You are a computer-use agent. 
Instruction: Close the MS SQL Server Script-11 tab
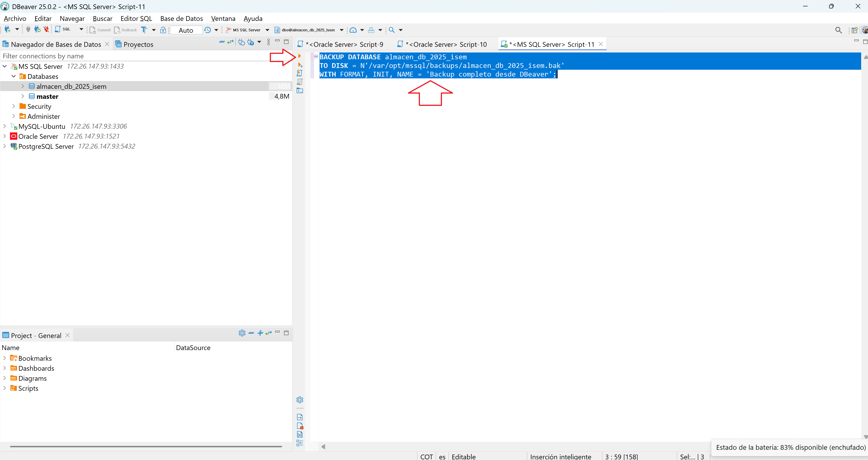tap(601, 44)
